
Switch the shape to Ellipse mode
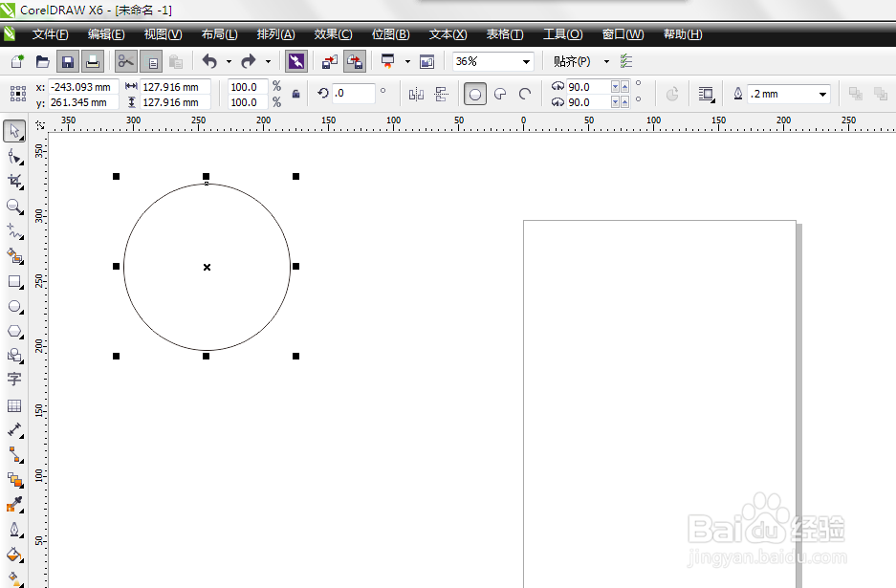tap(475, 94)
